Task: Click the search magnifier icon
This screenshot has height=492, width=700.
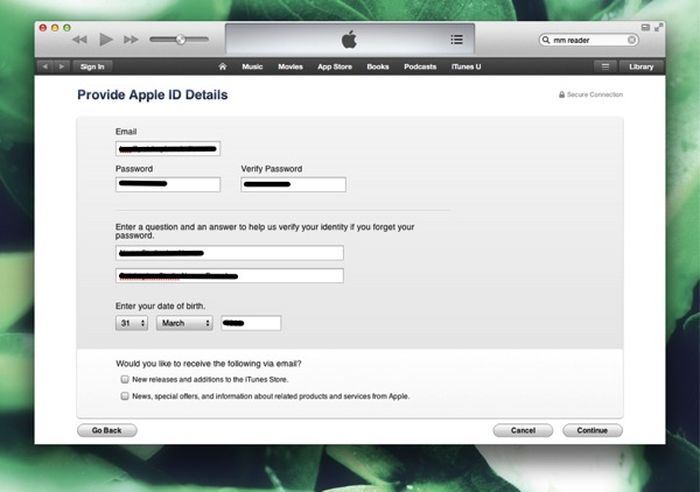Action: click(546, 40)
